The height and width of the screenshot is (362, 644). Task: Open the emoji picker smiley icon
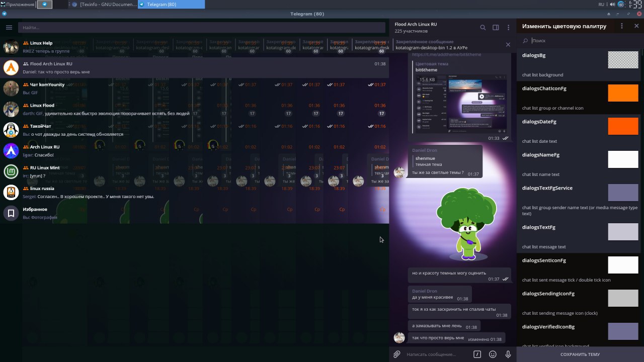pyautogui.click(x=493, y=354)
